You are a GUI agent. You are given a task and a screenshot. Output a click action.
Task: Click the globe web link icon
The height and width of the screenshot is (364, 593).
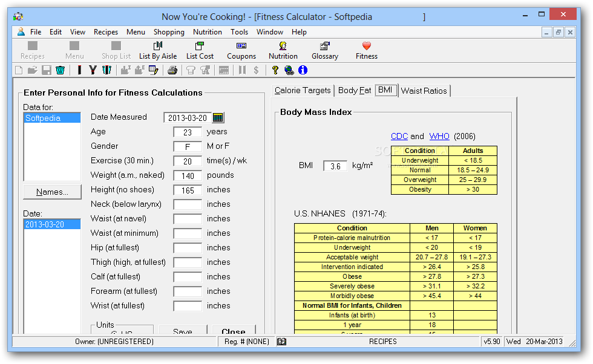click(289, 70)
